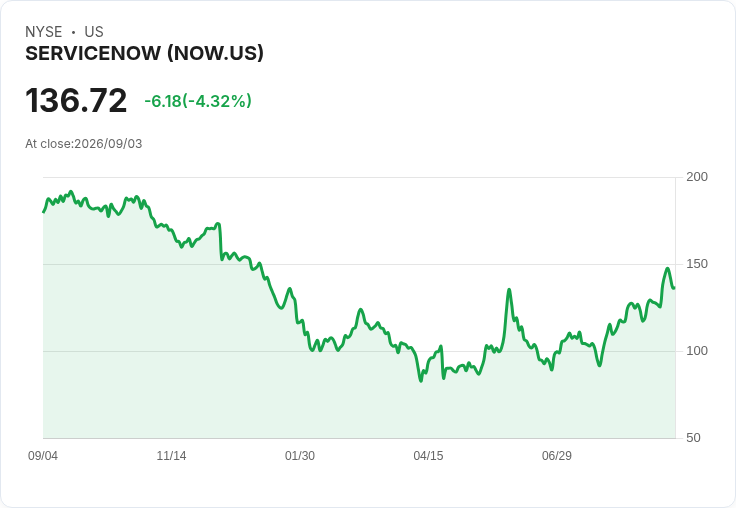The width and height of the screenshot is (736, 508).
Task: Click the 01/30 date axis label
Action: [300, 455]
